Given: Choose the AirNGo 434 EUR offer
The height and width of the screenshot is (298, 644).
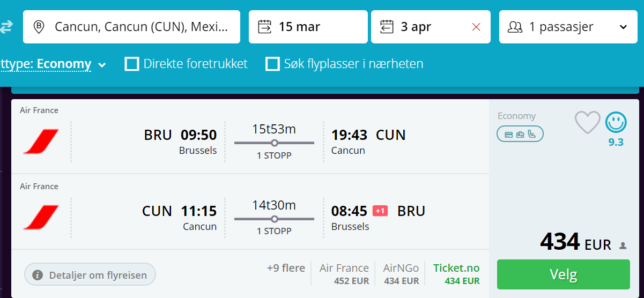Looking at the screenshot, I should pyautogui.click(x=401, y=274).
